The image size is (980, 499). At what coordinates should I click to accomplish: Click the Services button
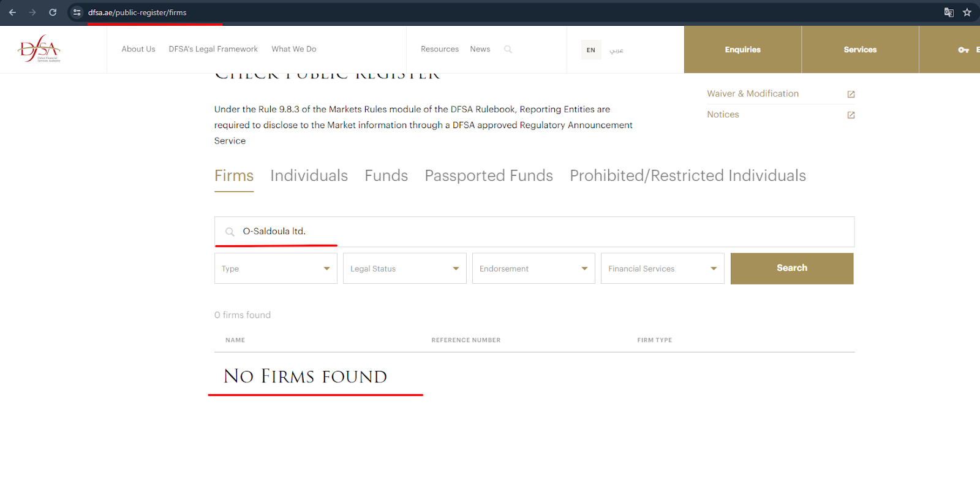click(860, 50)
